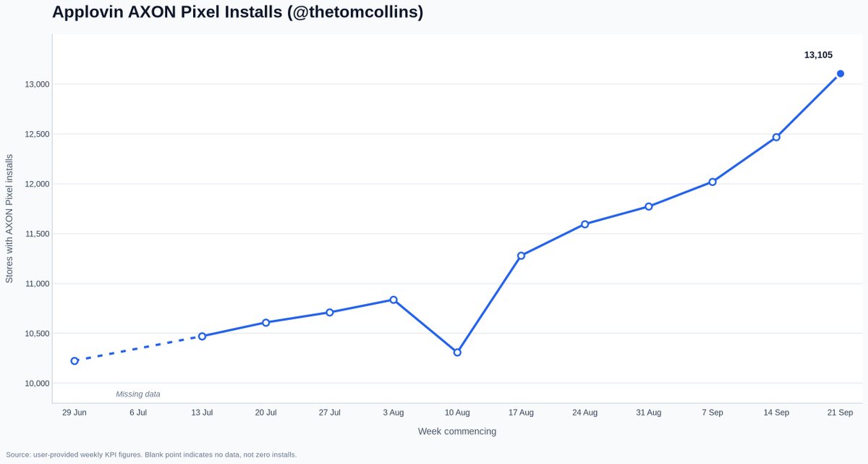
Task: Click the '6 Jul' x-axis label
Action: pyautogui.click(x=138, y=412)
